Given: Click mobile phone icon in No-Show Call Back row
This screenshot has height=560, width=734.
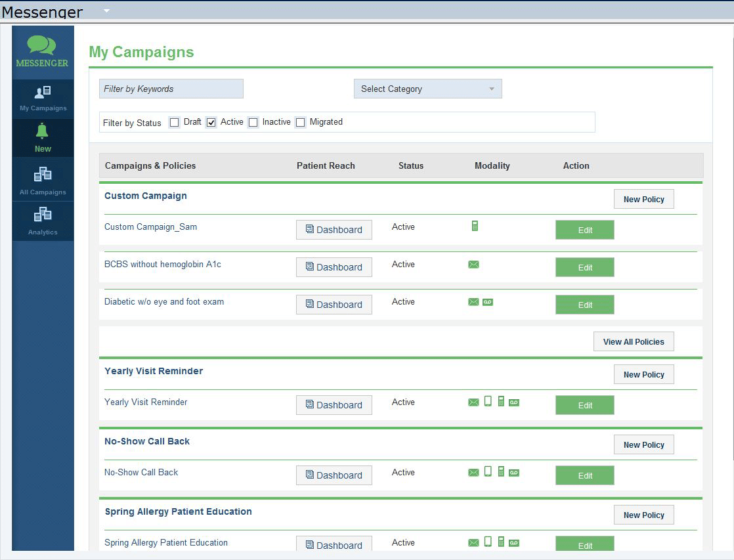Looking at the screenshot, I should point(488,471).
